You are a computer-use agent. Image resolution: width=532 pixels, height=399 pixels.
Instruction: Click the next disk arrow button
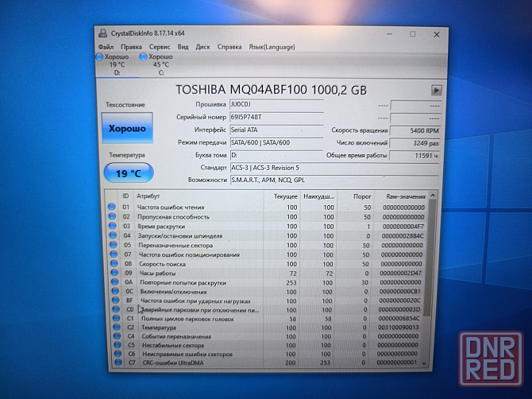(436, 91)
